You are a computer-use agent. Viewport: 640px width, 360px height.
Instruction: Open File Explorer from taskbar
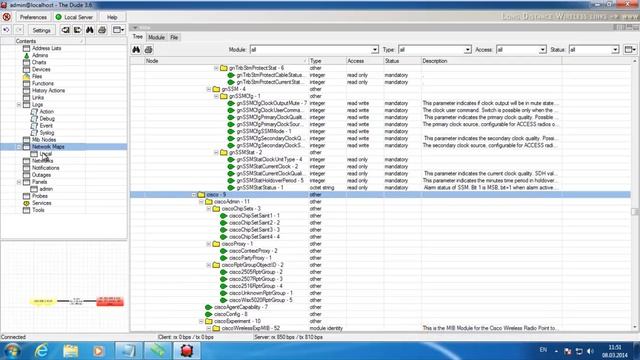pos(70,351)
